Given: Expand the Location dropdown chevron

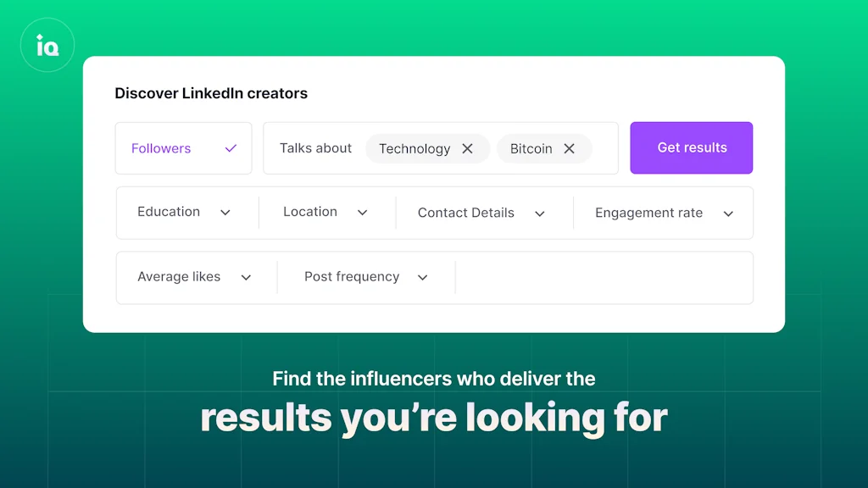Looking at the screenshot, I should (362, 213).
